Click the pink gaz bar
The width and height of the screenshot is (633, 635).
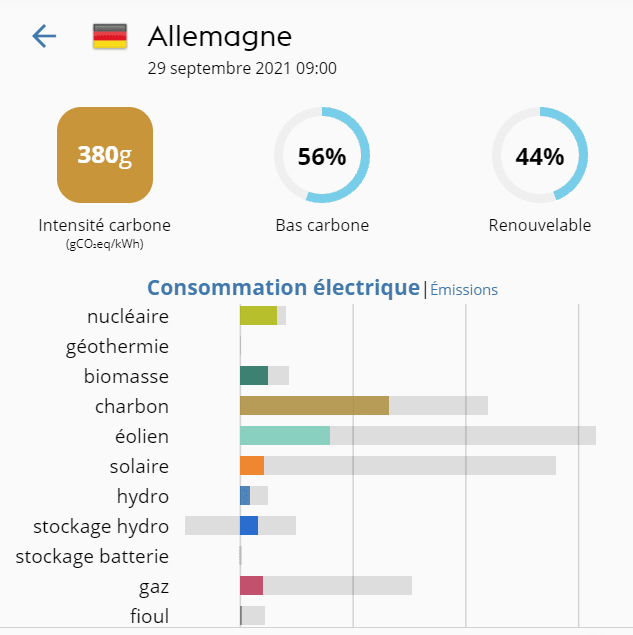click(x=251, y=586)
